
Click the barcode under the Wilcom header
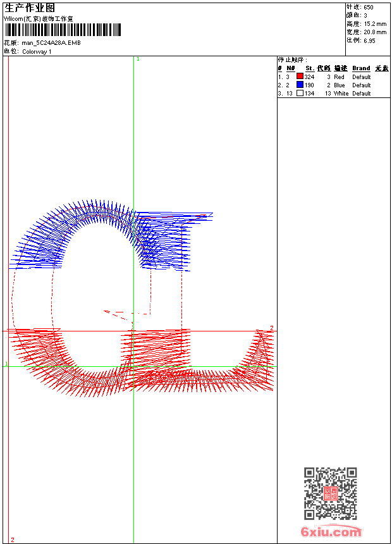[63, 30]
